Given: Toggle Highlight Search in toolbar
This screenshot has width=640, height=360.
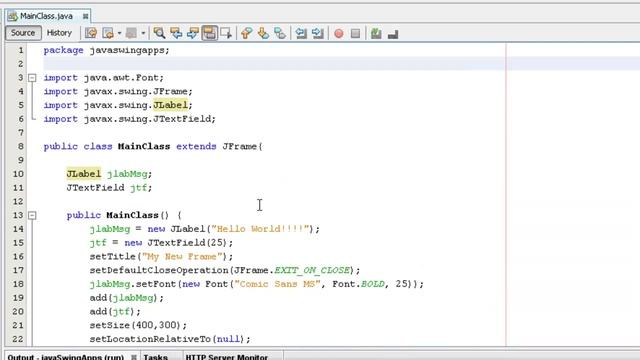Looking at the screenshot, I should click(209, 33).
